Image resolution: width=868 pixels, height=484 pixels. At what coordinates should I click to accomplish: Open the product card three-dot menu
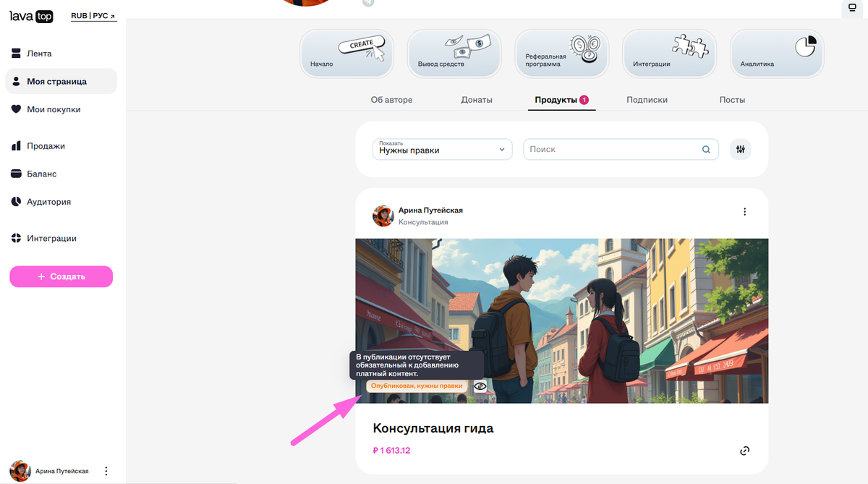[745, 212]
